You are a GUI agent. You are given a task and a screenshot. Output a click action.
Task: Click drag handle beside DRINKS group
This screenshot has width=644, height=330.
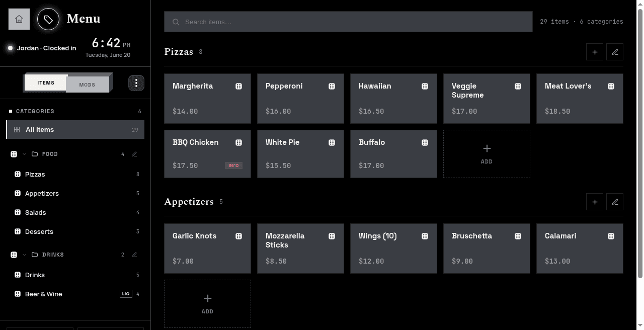pyautogui.click(x=14, y=255)
